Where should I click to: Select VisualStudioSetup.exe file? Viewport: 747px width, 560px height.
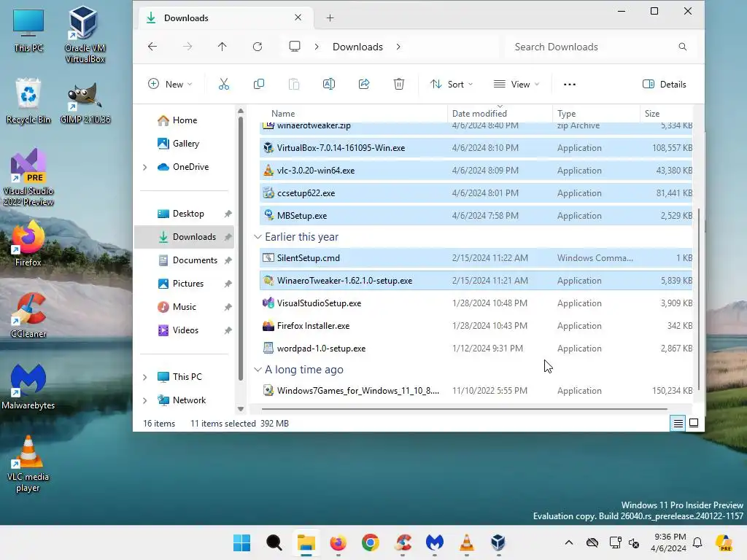[476, 303]
